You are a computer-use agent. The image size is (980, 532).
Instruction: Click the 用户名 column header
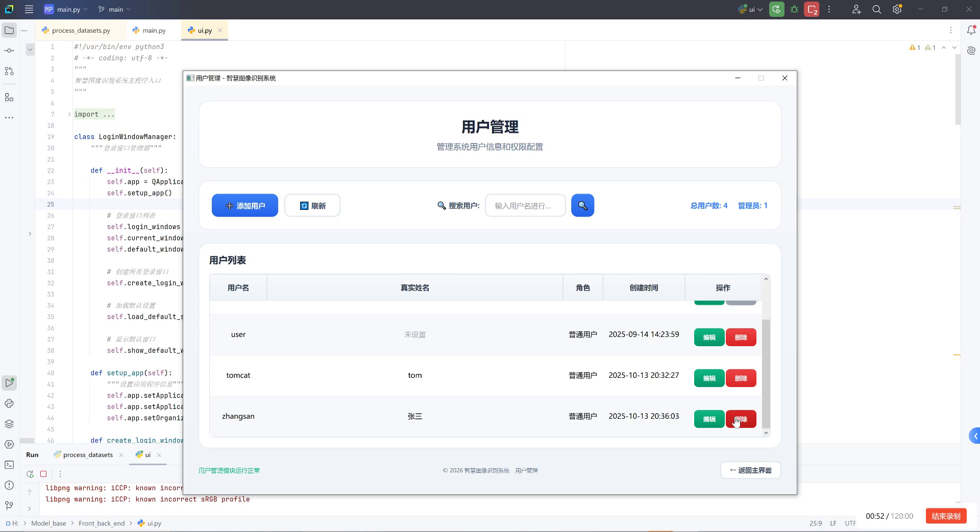point(238,288)
